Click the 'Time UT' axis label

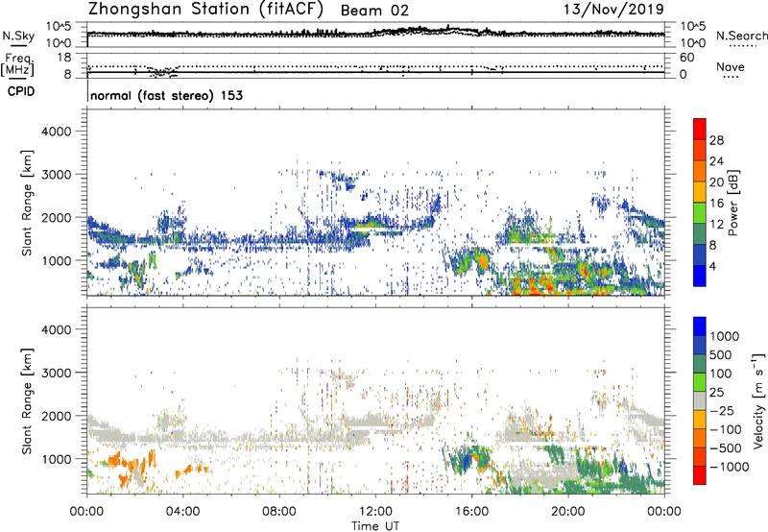point(375,526)
